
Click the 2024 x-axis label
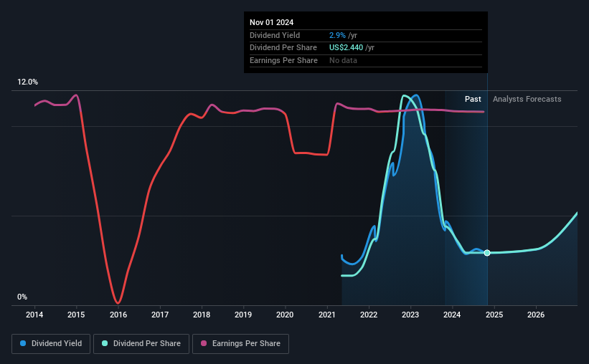click(x=452, y=315)
